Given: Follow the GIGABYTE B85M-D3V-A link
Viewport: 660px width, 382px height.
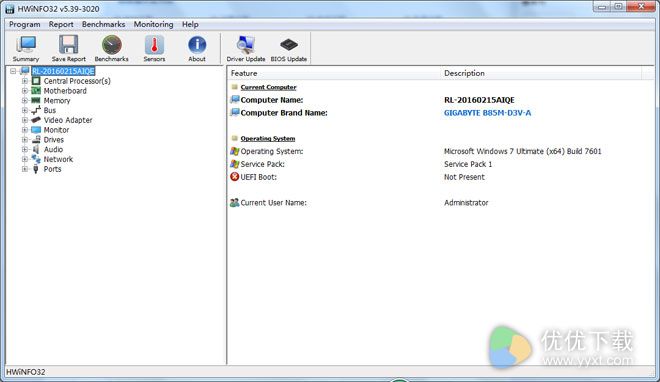Looking at the screenshot, I should [487, 113].
